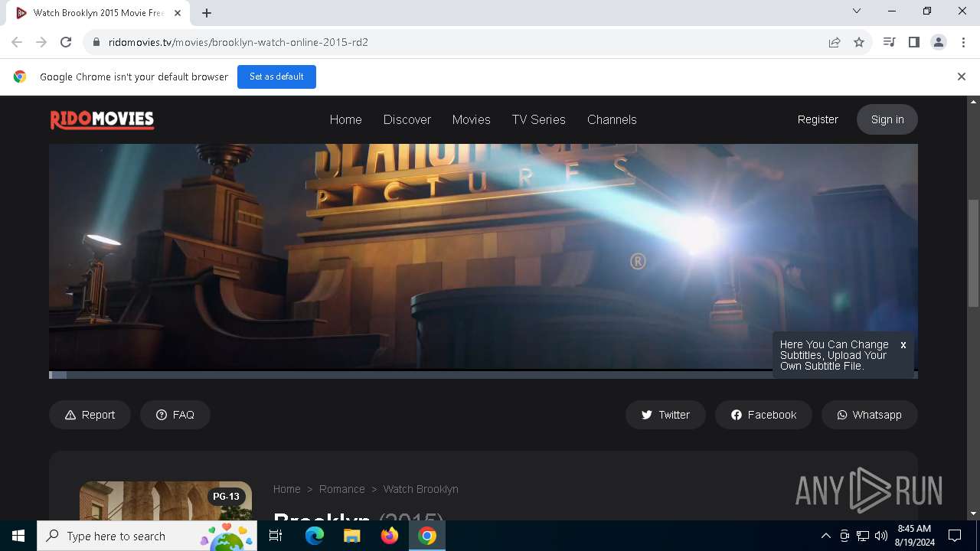Image resolution: width=980 pixels, height=551 pixels.
Task: Open the Discover nav item
Action: [x=407, y=119]
